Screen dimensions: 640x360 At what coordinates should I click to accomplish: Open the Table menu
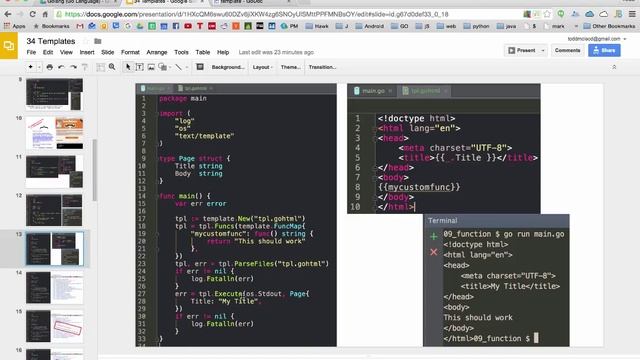coord(202,52)
